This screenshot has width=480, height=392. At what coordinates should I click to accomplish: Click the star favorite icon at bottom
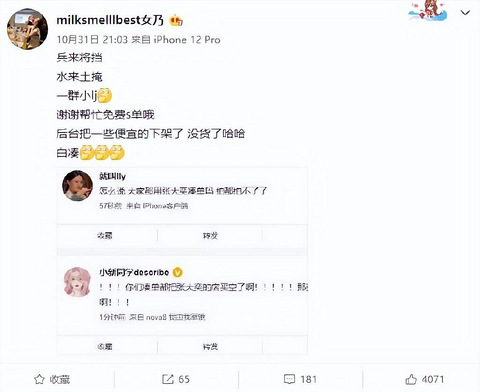tap(39, 379)
